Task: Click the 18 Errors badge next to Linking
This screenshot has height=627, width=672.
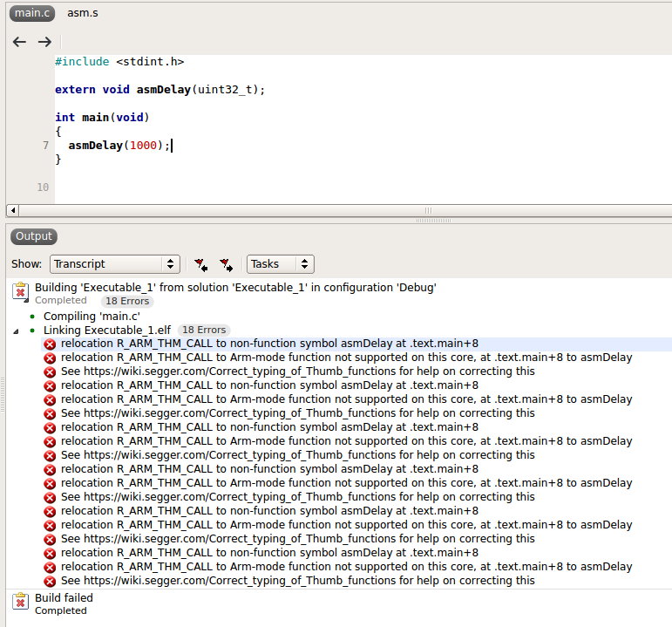Action: pos(204,331)
